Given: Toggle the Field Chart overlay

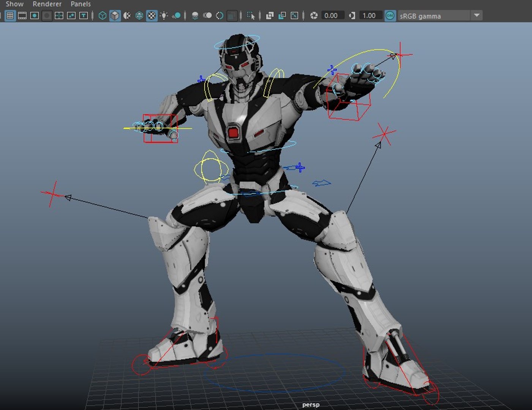Looking at the screenshot, I should coord(59,16).
